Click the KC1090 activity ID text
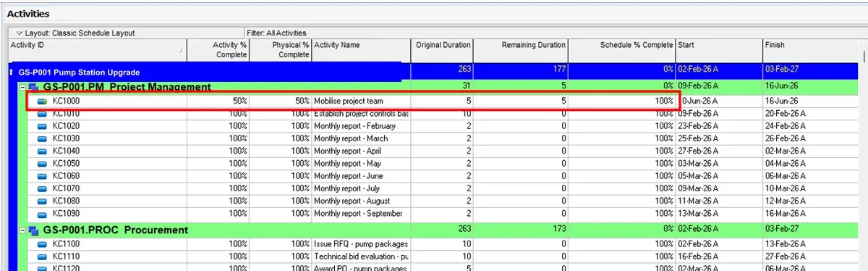 (x=67, y=214)
